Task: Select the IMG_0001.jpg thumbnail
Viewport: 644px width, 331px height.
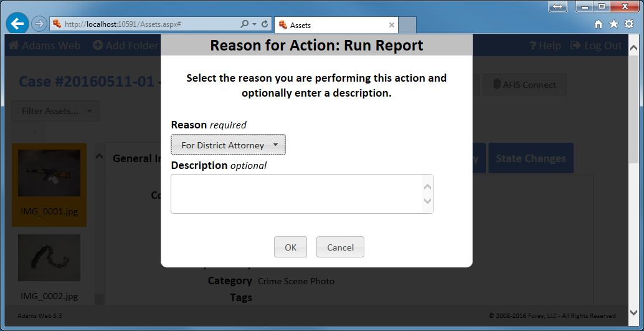Action: 49,185
